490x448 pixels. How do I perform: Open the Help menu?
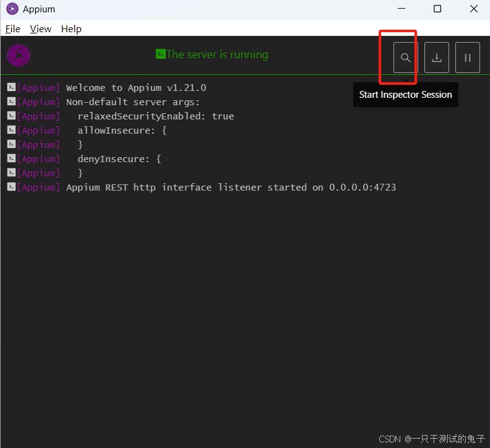[71, 28]
